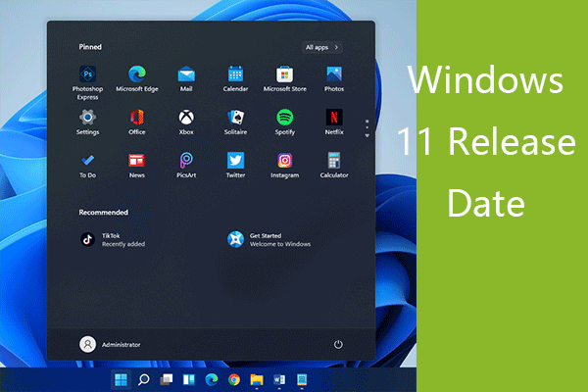Viewport: 588px width, 392px height.
Task: Go to next page of pinned apps
Action: point(367,135)
